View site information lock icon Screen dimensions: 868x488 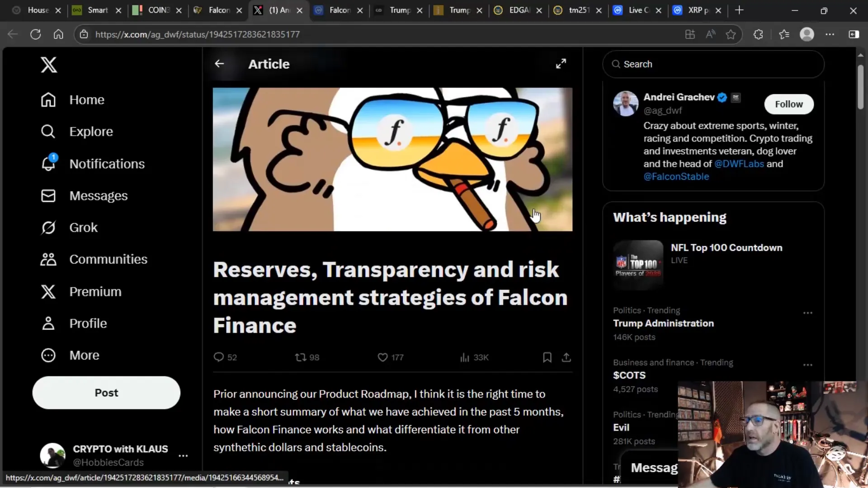tap(83, 34)
